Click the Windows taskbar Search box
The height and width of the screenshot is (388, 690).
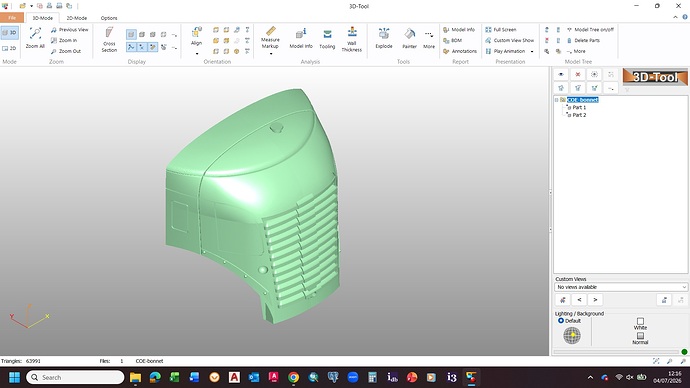tap(75, 377)
